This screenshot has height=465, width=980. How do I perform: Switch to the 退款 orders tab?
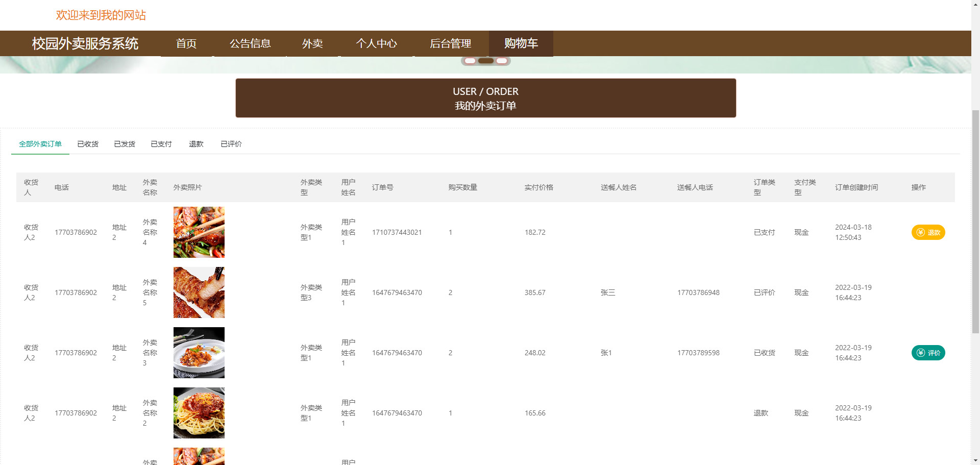click(196, 144)
